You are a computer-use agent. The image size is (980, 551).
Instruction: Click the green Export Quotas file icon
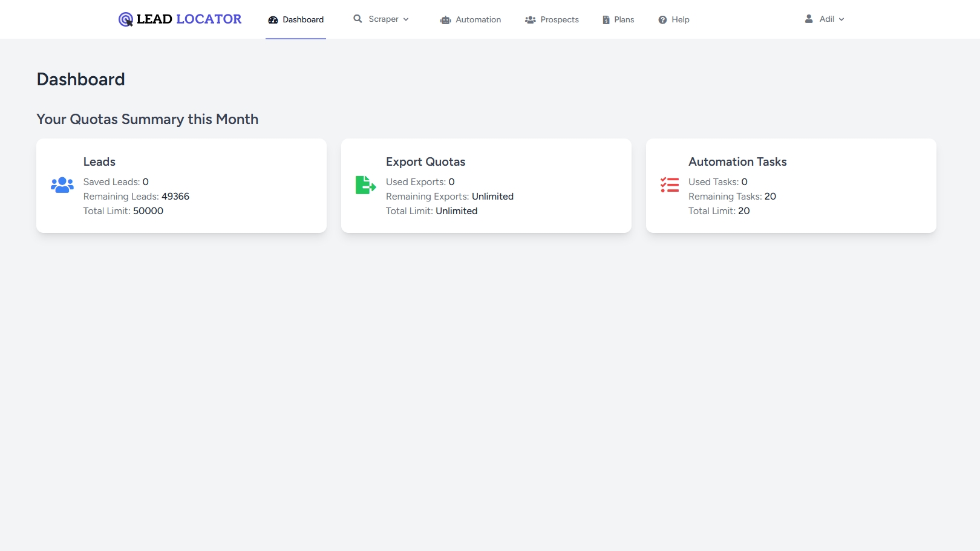pos(365,185)
